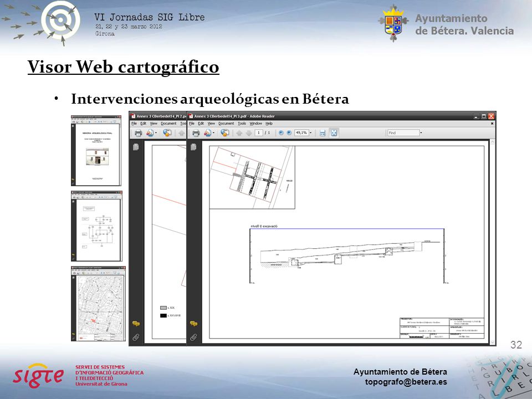Expand the zoom percentage dropdown arrow
The width and height of the screenshot is (532, 399).
pos(310,133)
